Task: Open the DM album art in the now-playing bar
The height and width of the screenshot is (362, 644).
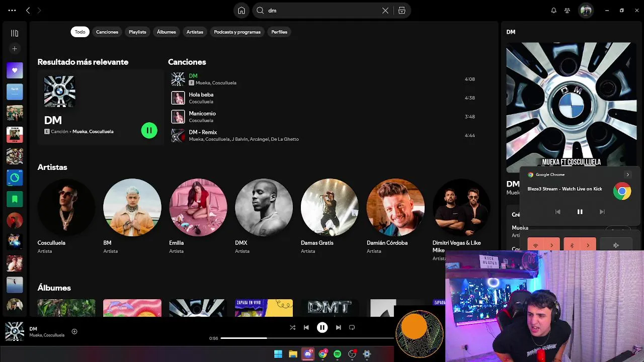Action: point(15,331)
